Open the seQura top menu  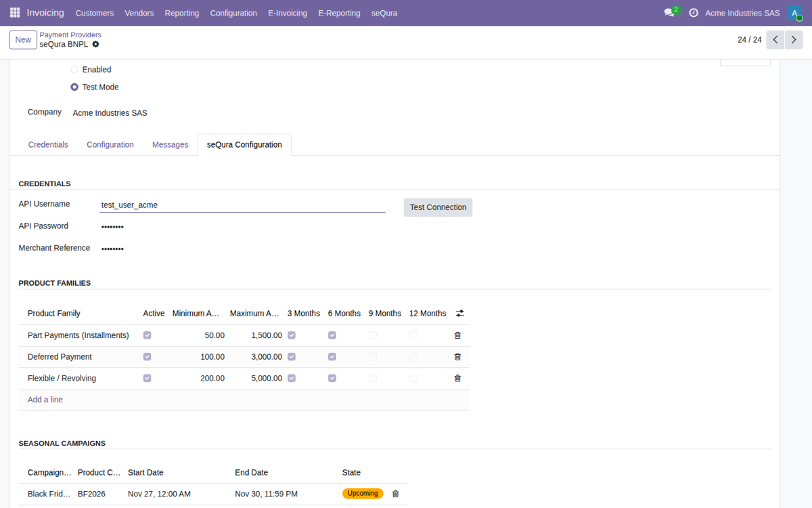384,13
